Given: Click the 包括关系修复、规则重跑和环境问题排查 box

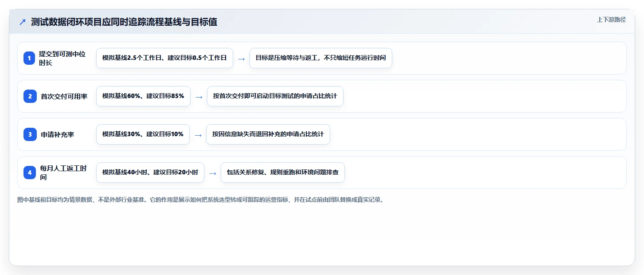Looking at the screenshot, I should tap(283, 173).
